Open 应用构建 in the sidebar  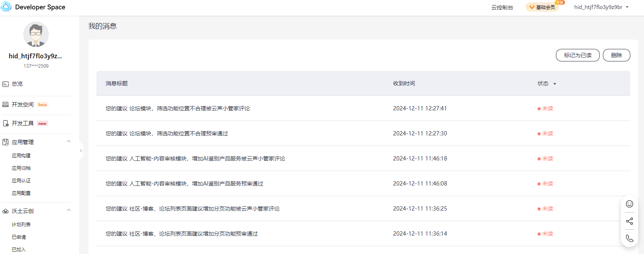21,156
